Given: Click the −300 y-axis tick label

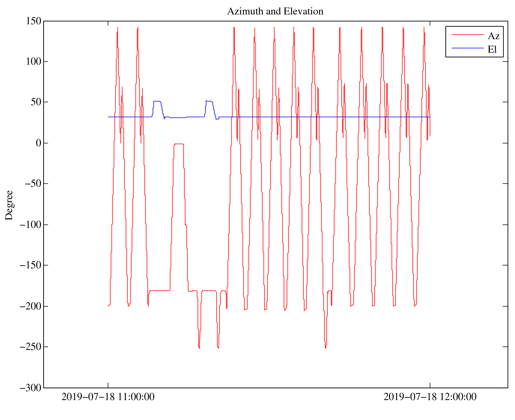Looking at the screenshot, I should click(30, 388).
